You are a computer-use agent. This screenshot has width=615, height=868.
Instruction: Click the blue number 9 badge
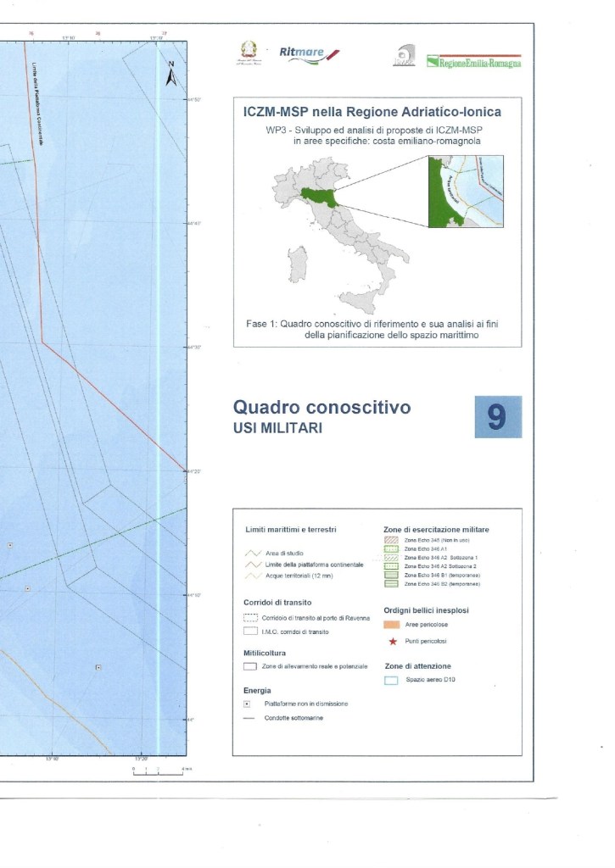498,417
